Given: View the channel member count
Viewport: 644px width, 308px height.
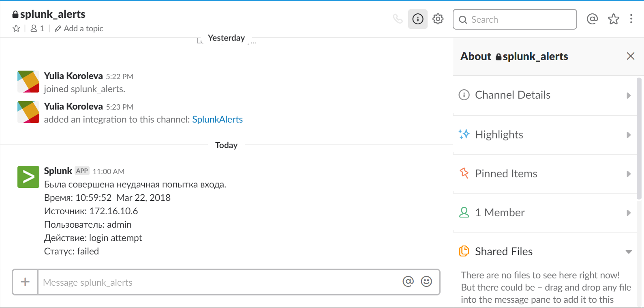Looking at the screenshot, I should coord(37,28).
